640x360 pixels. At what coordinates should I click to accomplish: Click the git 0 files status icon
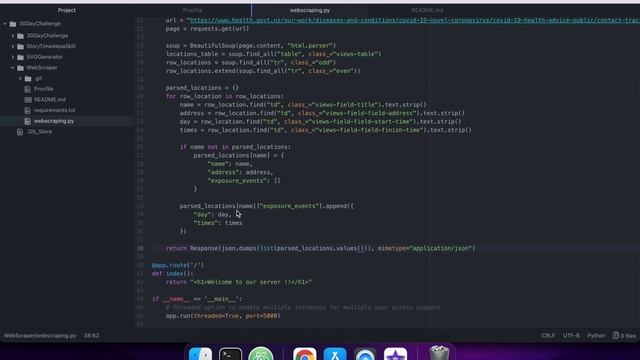click(624, 336)
